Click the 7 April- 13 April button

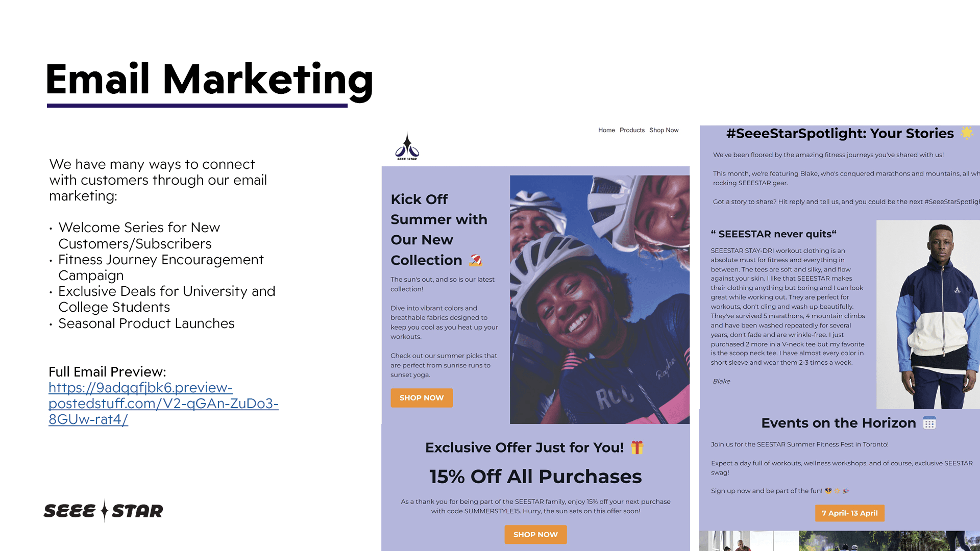(x=850, y=513)
